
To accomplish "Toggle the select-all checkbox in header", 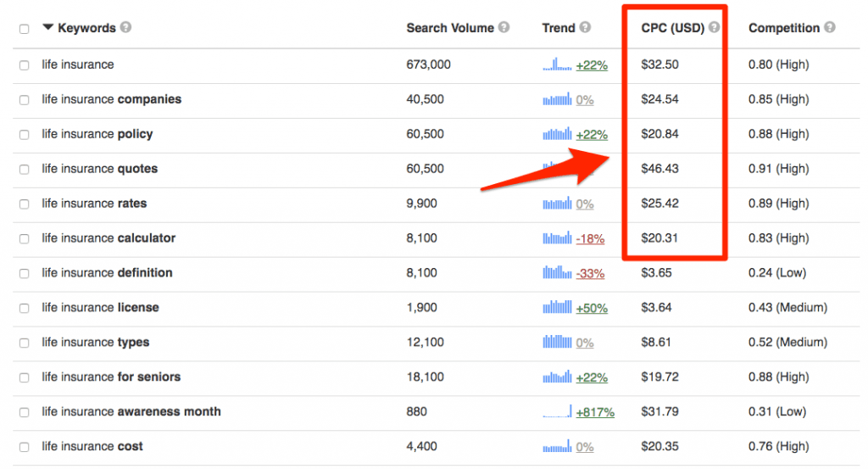I will pyautogui.click(x=24, y=29).
